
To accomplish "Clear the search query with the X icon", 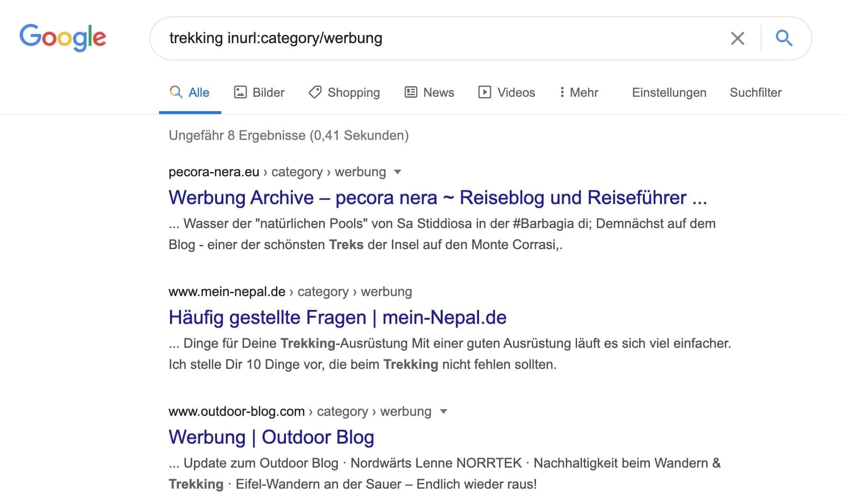I will 737,38.
